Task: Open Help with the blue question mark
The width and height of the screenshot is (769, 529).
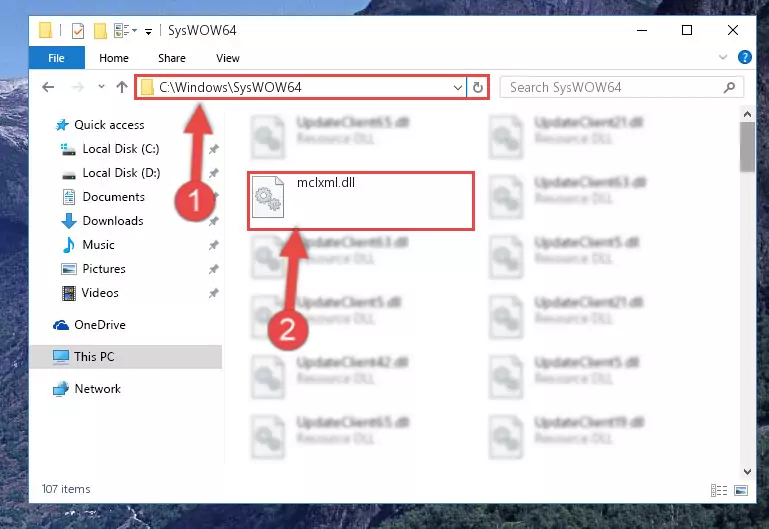Action: click(x=744, y=57)
